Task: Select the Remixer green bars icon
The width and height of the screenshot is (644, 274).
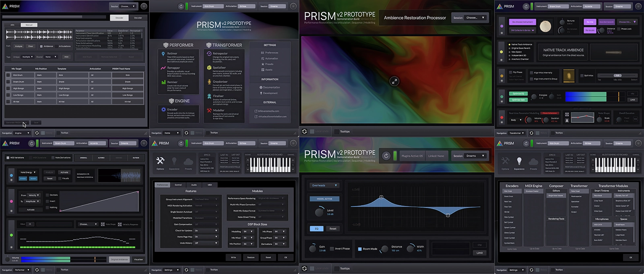Action: [x=163, y=82]
